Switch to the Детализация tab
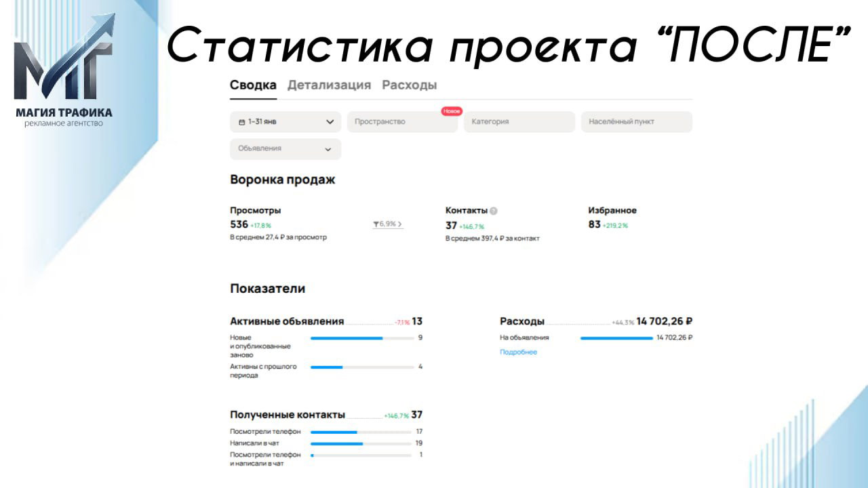 pyautogui.click(x=329, y=85)
